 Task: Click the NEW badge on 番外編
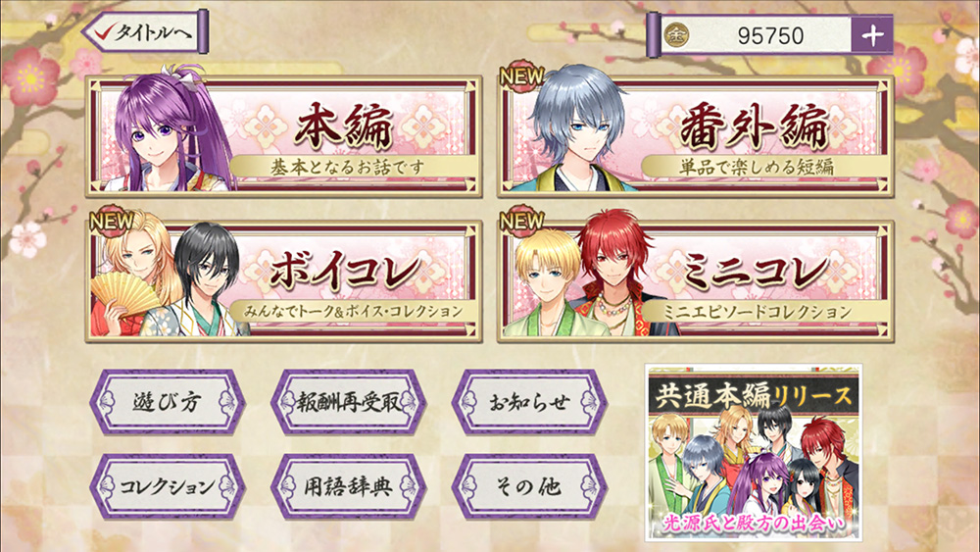click(522, 77)
